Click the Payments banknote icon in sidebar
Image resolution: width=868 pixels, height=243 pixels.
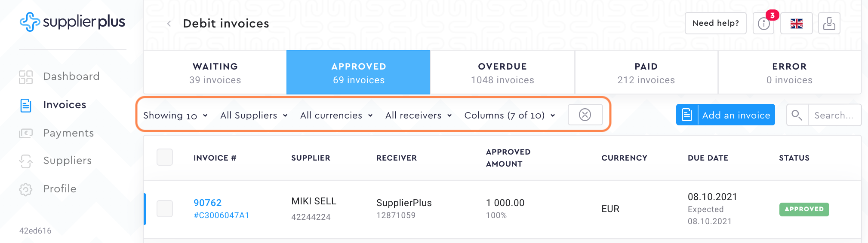pyautogui.click(x=26, y=133)
